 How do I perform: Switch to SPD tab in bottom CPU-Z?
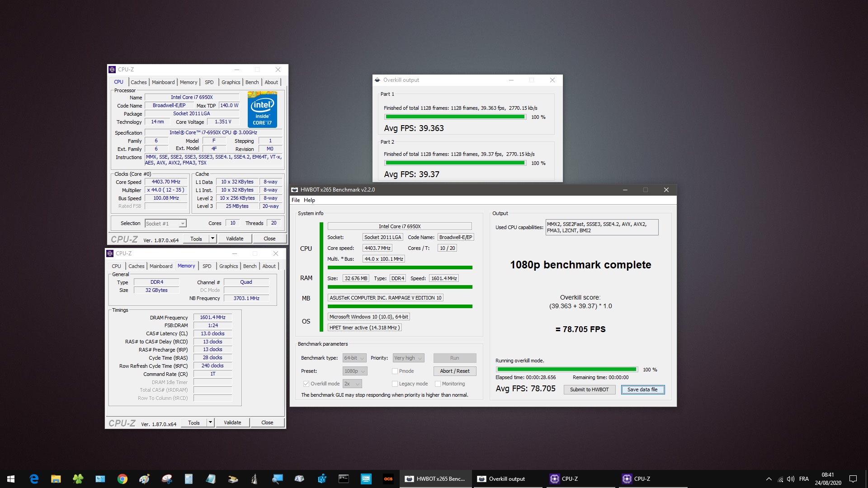(x=207, y=266)
